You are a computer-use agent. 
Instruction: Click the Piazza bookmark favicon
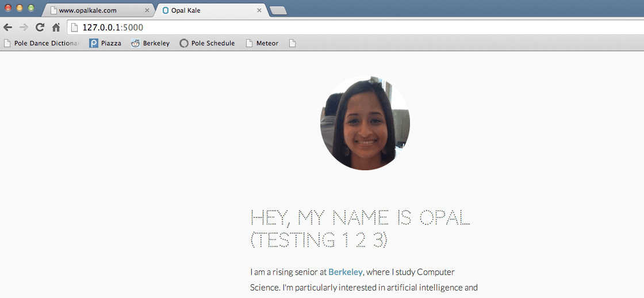pyautogui.click(x=94, y=43)
